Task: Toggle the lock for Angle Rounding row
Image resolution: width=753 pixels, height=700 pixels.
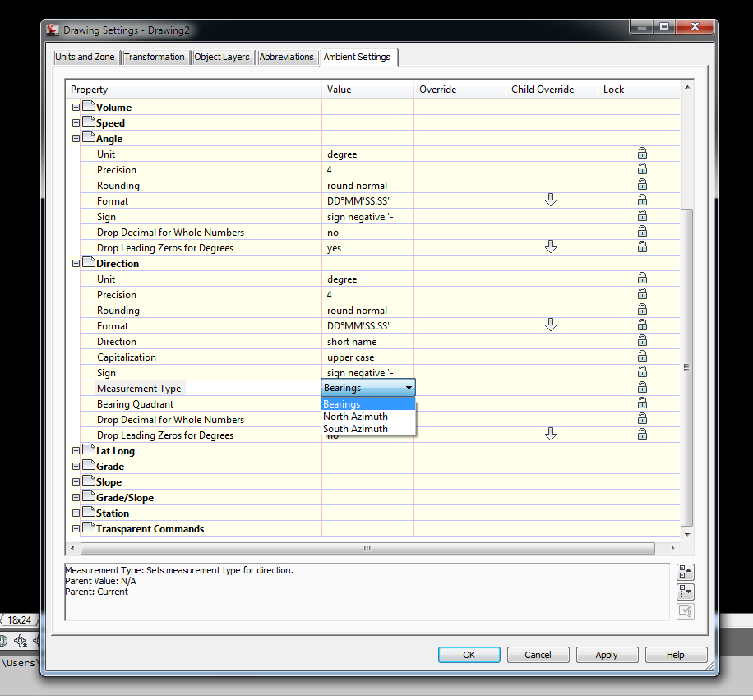Action: [x=642, y=185]
